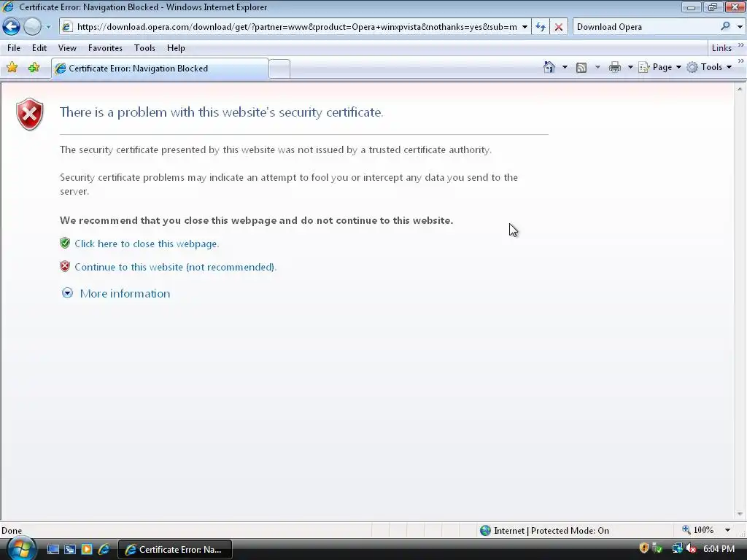The image size is (747, 560).
Task: Launch Internet Explorer quick launch icon
Action: coord(104,550)
